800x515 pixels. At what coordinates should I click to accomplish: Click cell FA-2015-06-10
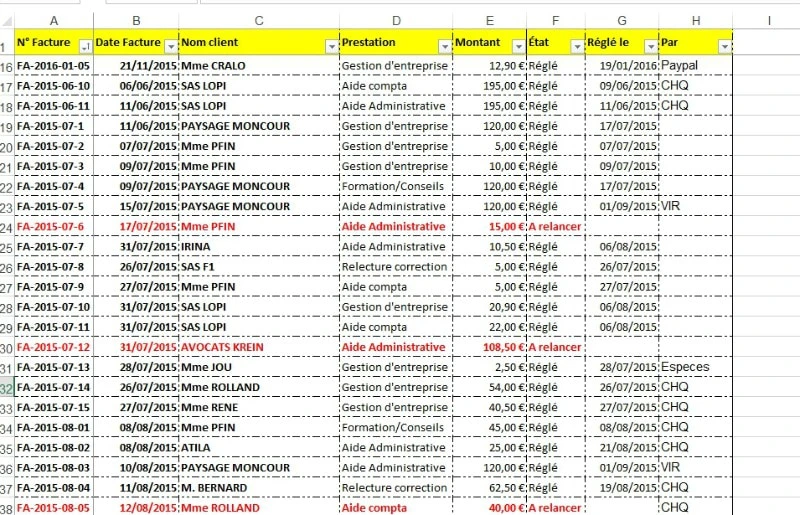click(54, 86)
